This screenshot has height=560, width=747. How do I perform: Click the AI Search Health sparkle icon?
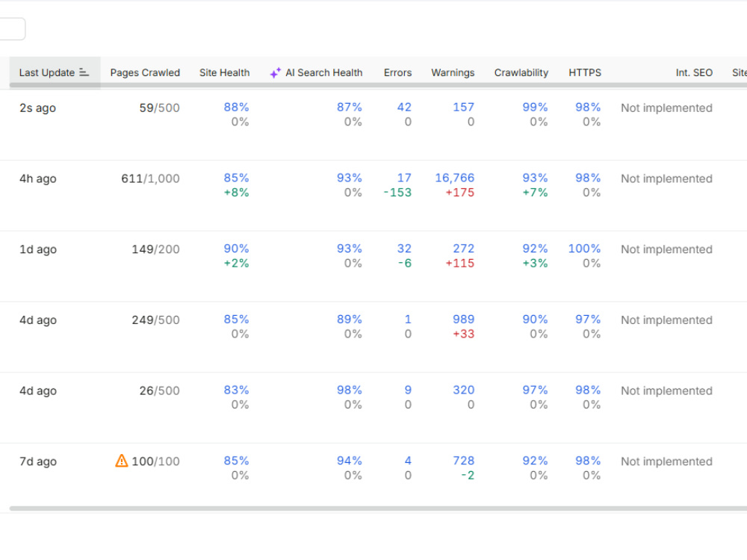(276, 73)
